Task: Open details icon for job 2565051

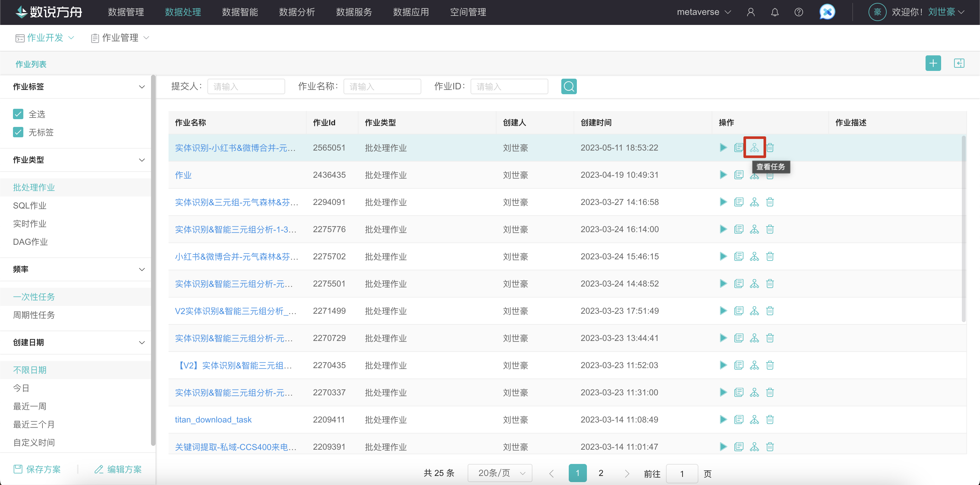Action: tap(739, 148)
